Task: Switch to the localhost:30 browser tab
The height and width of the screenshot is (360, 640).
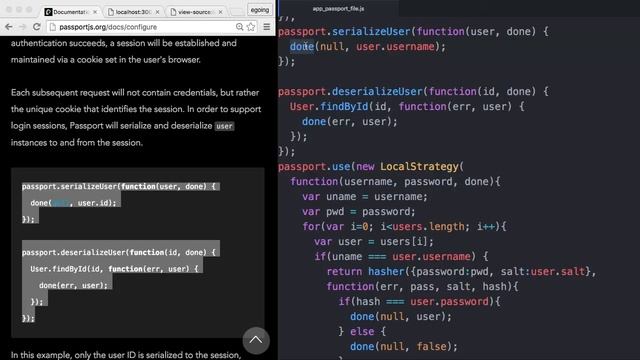Action: pyautogui.click(x=133, y=12)
